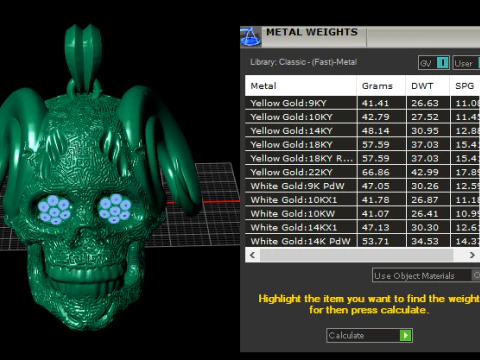Click the horizontal scrollbar right arrow

tap(472, 255)
